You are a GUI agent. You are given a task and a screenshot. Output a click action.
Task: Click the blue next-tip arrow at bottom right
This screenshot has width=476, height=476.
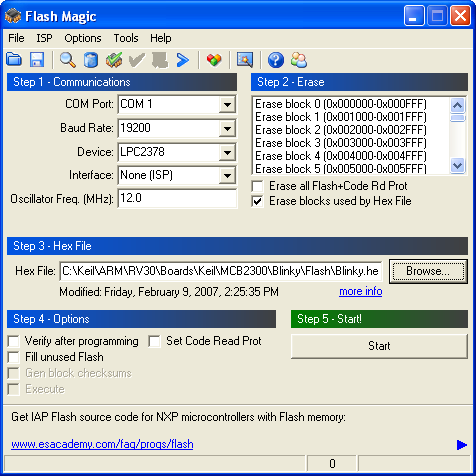pyautogui.click(x=461, y=444)
